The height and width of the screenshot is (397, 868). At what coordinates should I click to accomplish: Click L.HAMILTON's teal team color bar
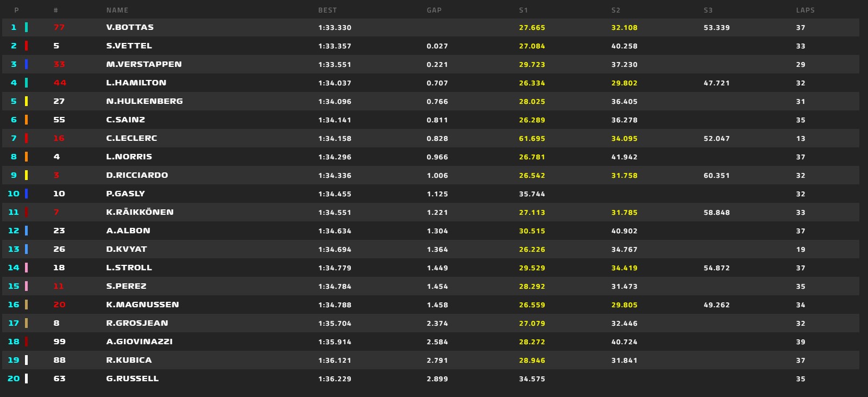26,83
